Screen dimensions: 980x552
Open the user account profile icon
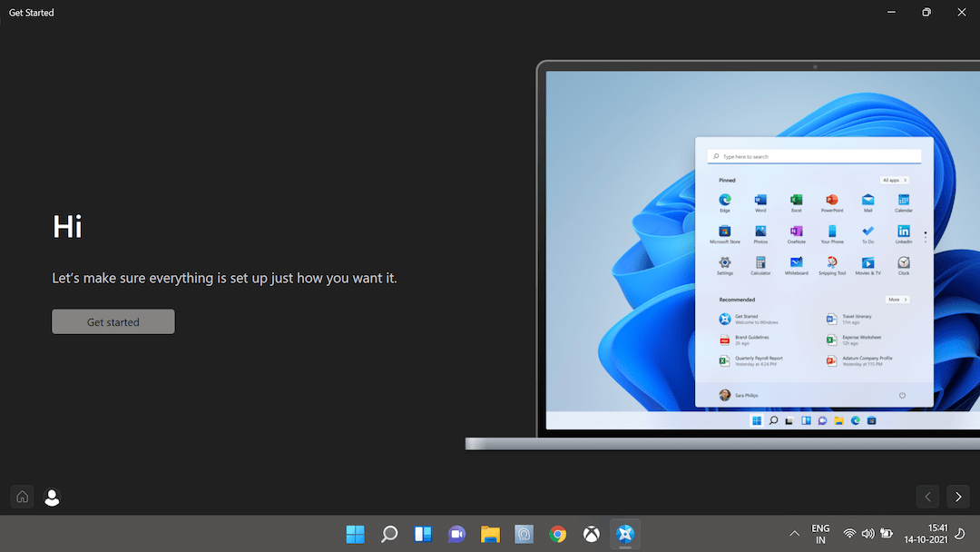pyautogui.click(x=52, y=497)
